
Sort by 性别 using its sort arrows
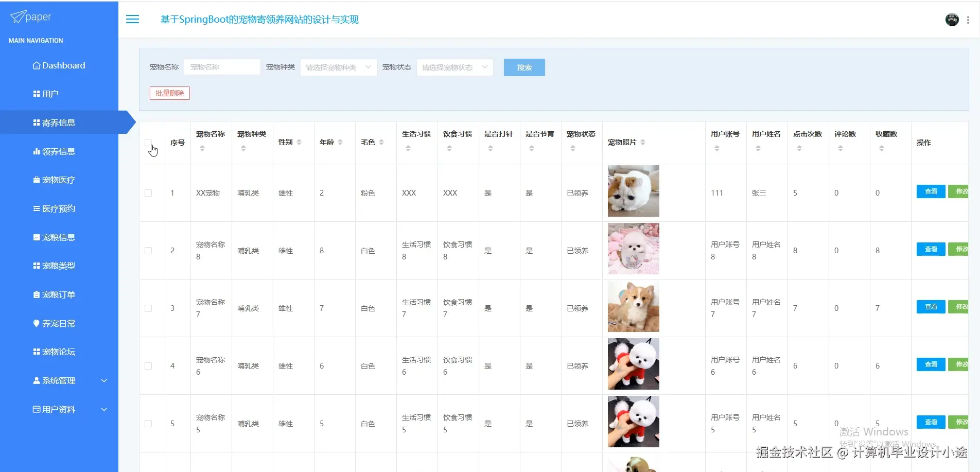[299, 142]
